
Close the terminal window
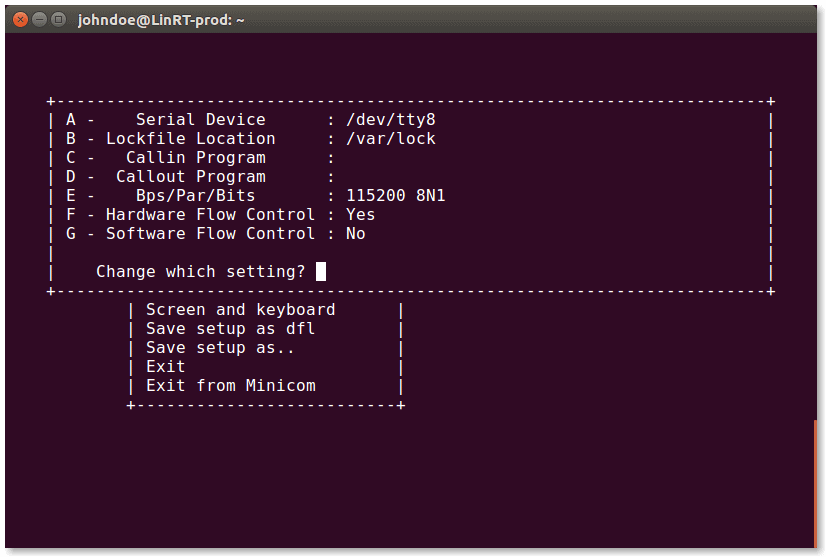[20, 19]
